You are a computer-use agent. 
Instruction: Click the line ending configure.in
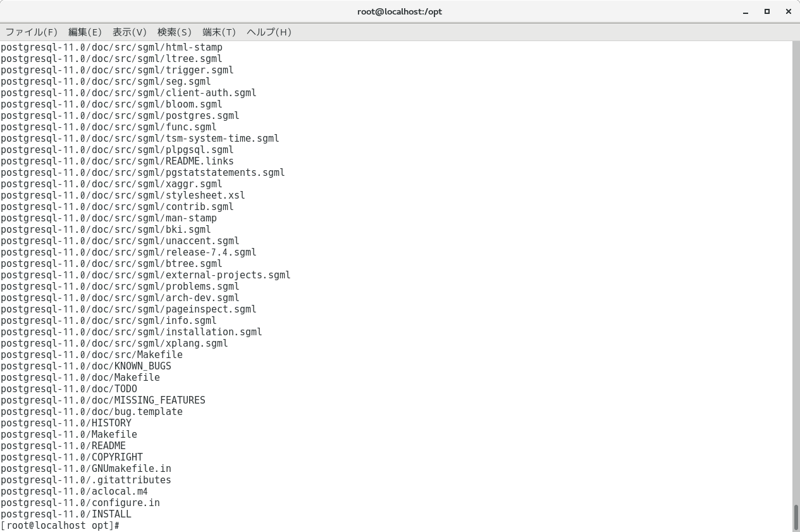tap(80, 503)
